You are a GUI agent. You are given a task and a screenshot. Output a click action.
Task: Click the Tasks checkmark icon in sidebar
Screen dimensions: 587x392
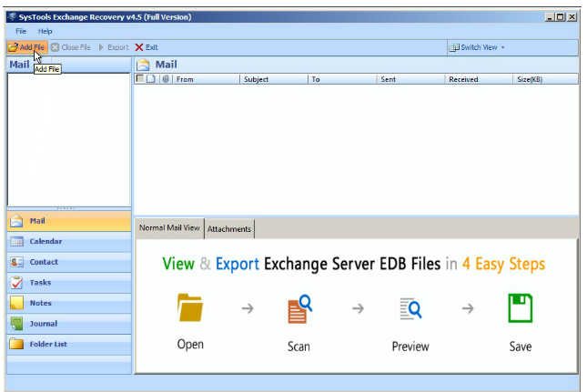[16, 283]
